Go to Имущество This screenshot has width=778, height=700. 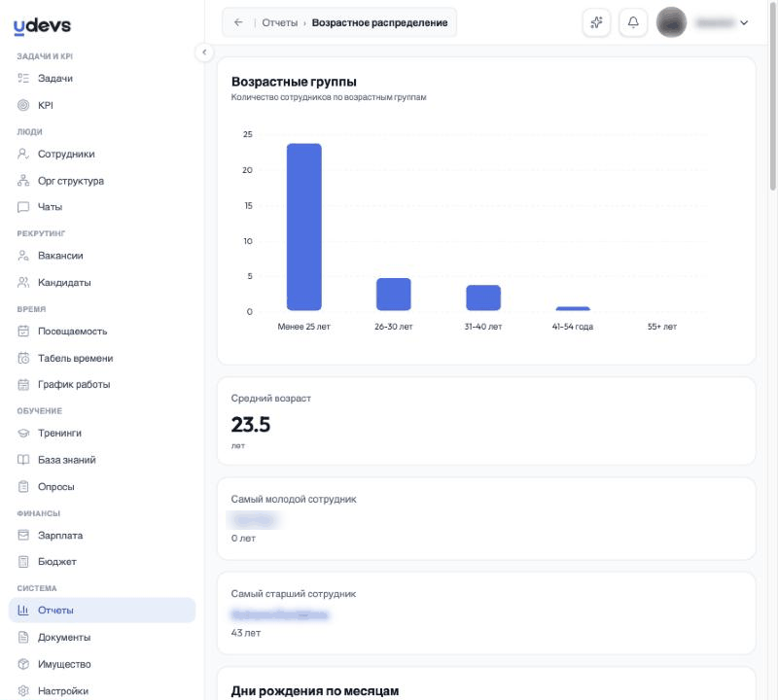tap(102, 664)
